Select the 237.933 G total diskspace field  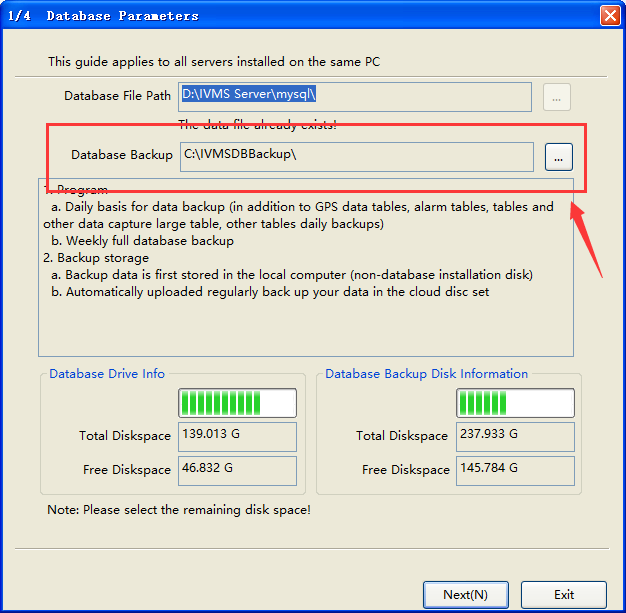pyautogui.click(x=515, y=437)
